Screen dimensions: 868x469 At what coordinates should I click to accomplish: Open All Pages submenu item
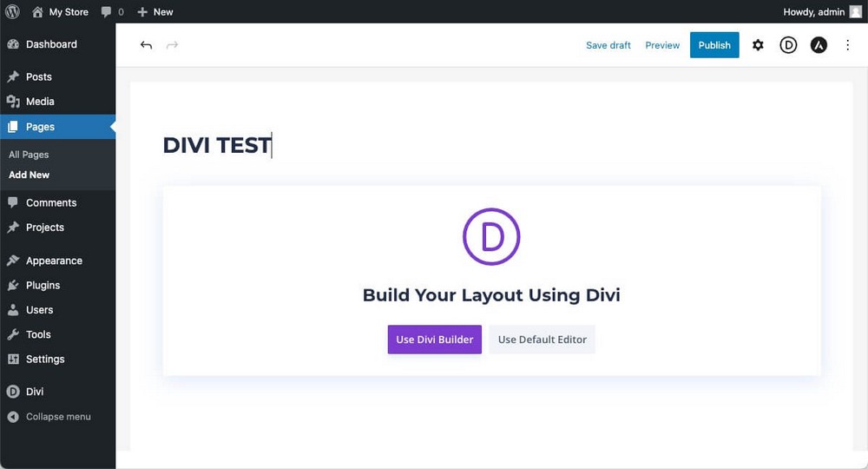[29, 155]
